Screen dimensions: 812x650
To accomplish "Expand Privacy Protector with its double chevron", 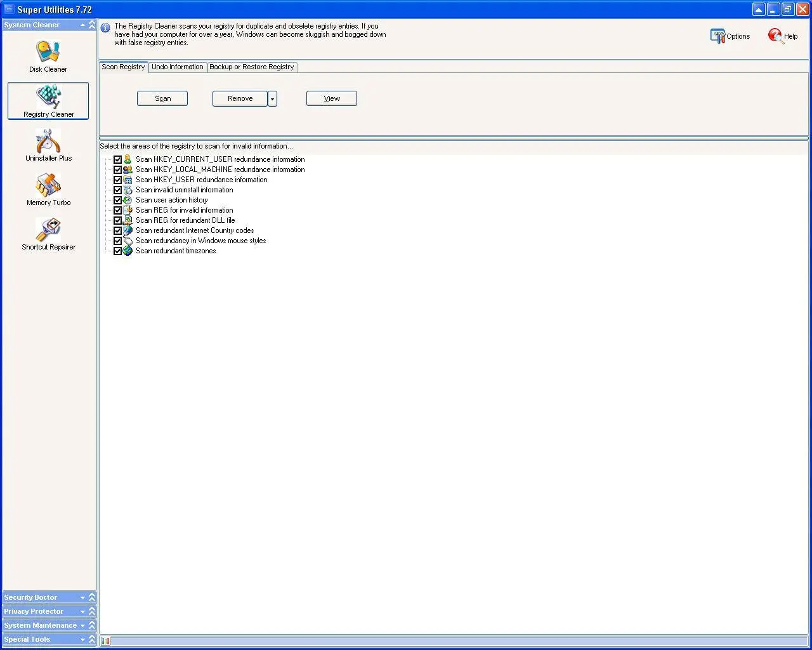I will click(x=92, y=611).
